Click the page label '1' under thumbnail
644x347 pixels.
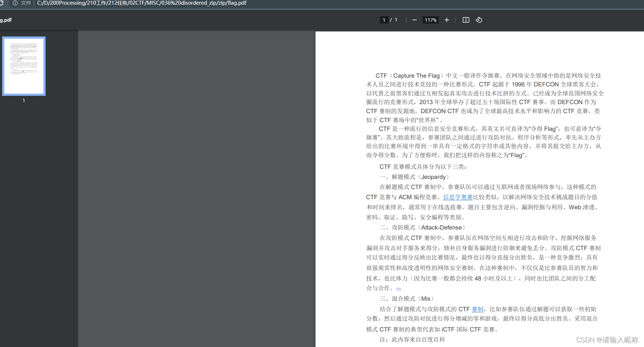[24, 100]
